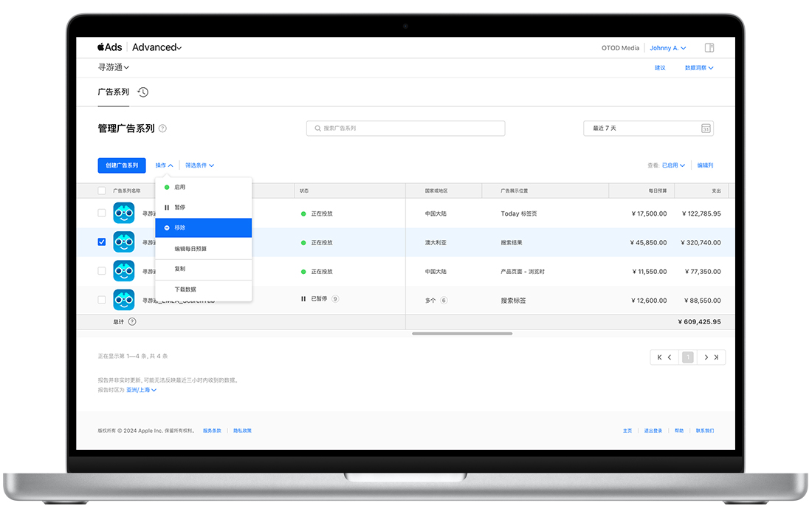Open the Johnny A. account menu
This screenshot has width=812, height=517.
coord(668,48)
